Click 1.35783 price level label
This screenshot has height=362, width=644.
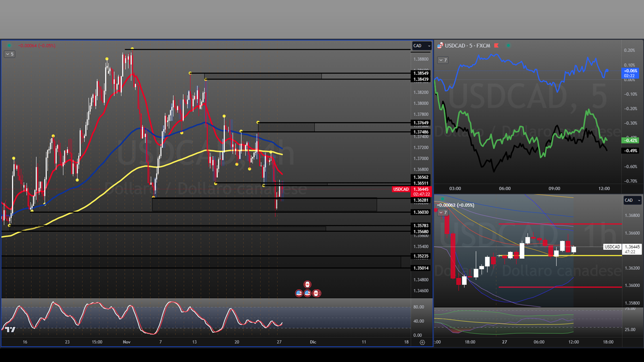click(421, 226)
